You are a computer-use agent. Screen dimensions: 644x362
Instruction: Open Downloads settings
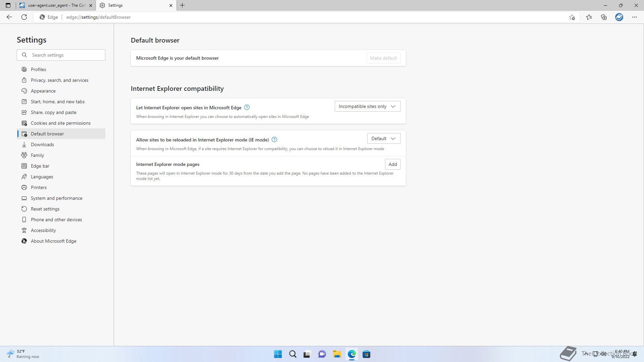[x=61, y=144]
